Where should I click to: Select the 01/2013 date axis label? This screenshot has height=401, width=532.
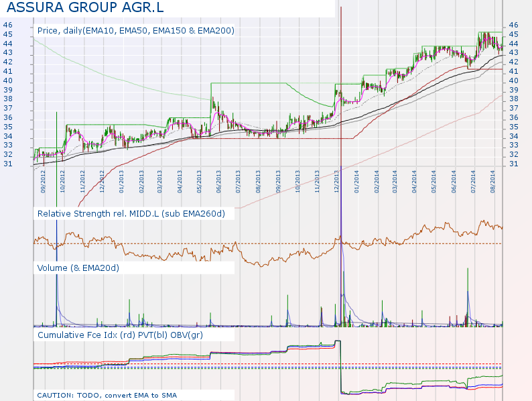click(x=121, y=182)
